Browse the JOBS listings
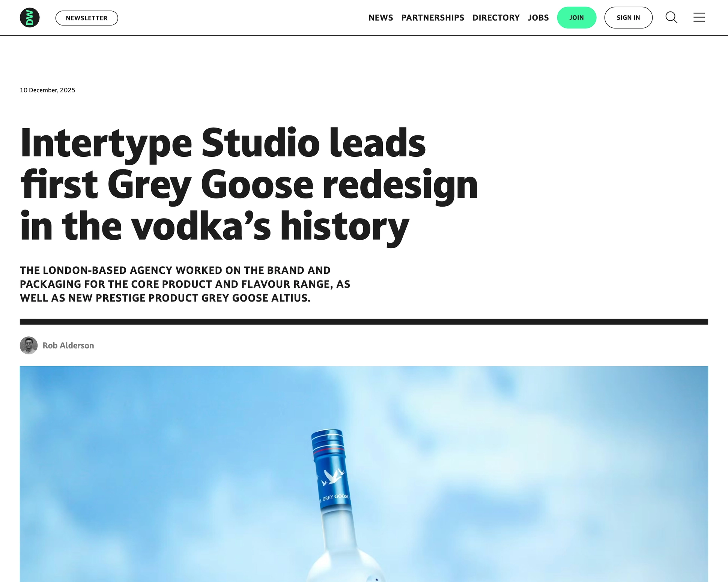Screen dimensions: 728x582 (538, 17)
